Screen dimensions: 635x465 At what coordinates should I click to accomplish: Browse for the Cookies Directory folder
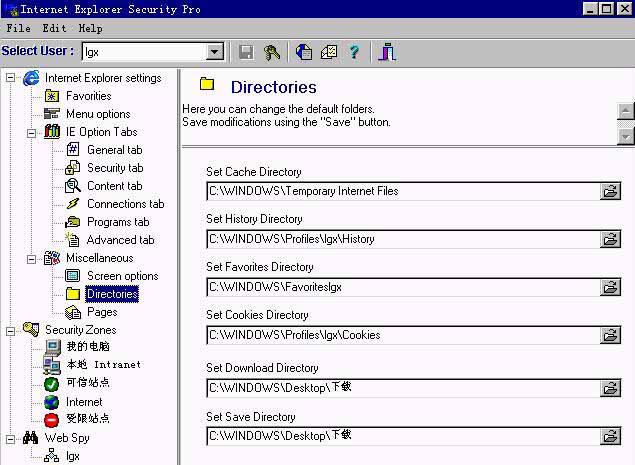[610, 335]
